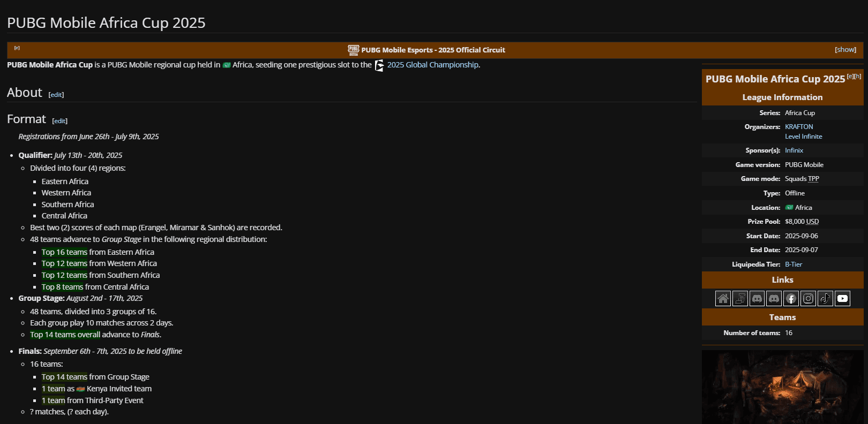Click the Prize Pool value $8,000

point(795,222)
